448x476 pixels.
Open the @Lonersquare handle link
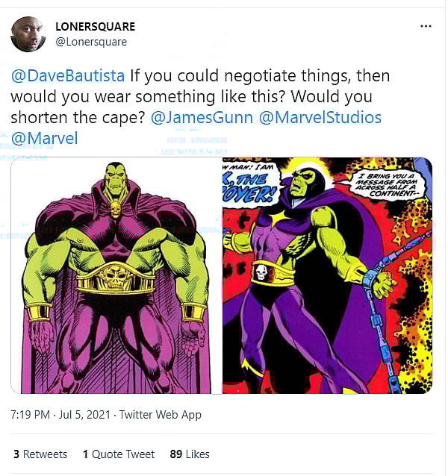click(91, 42)
